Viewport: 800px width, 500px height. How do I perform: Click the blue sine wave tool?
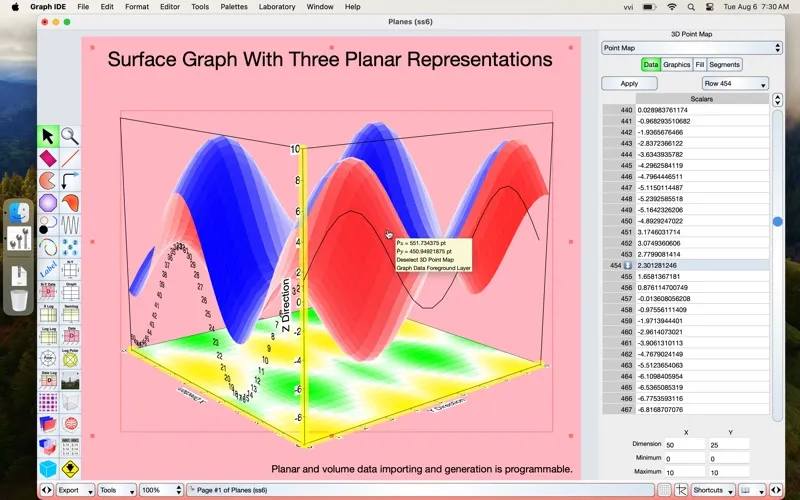[70, 225]
